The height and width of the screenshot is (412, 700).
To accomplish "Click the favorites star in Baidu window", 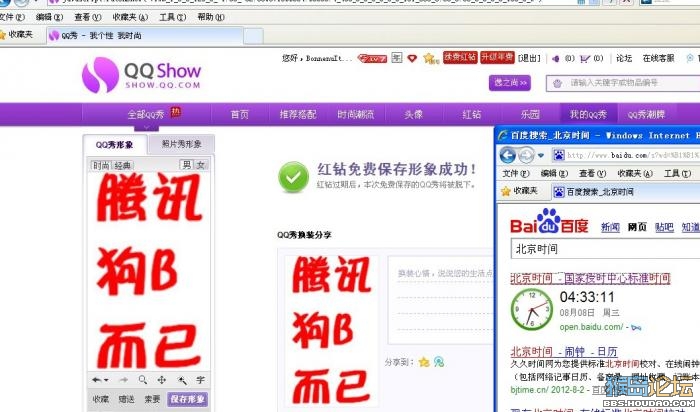I will point(505,191).
